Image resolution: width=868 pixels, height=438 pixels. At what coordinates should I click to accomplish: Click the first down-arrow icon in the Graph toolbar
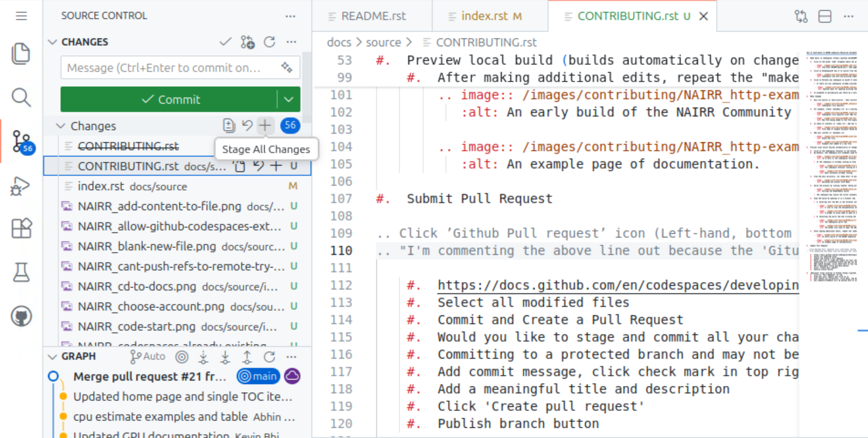tap(204, 356)
